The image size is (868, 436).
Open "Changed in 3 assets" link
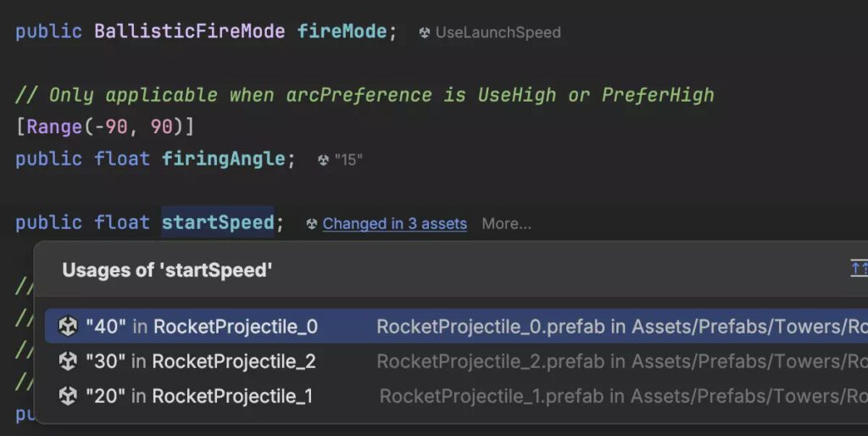[395, 224]
